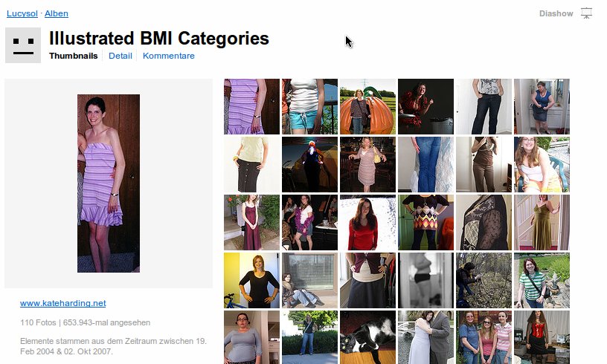Image resolution: width=607 pixels, height=364 pixels.
Task: Open the grayscale blurred photo thumbnail
Action: tap(425, 281)
